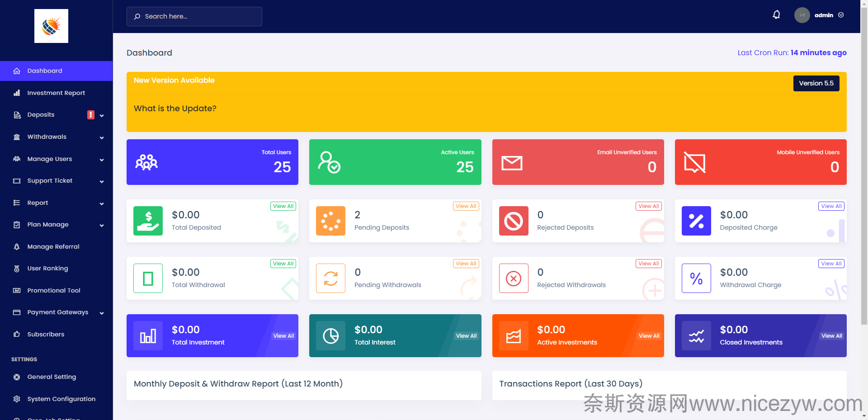Open the admin account dropdown arrow
This screenshot has width=868, height=420.
point(841,15)
